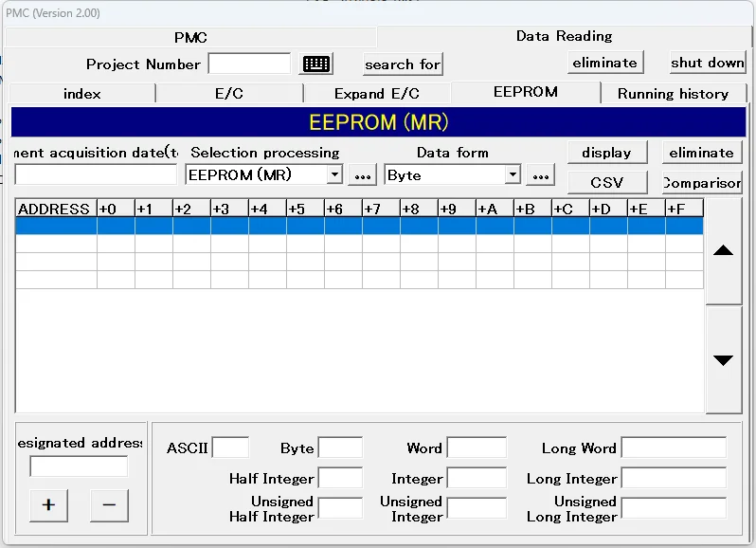Click the +8 column header
The height and width of the screenshot is (548, 756).
point(419,209)
